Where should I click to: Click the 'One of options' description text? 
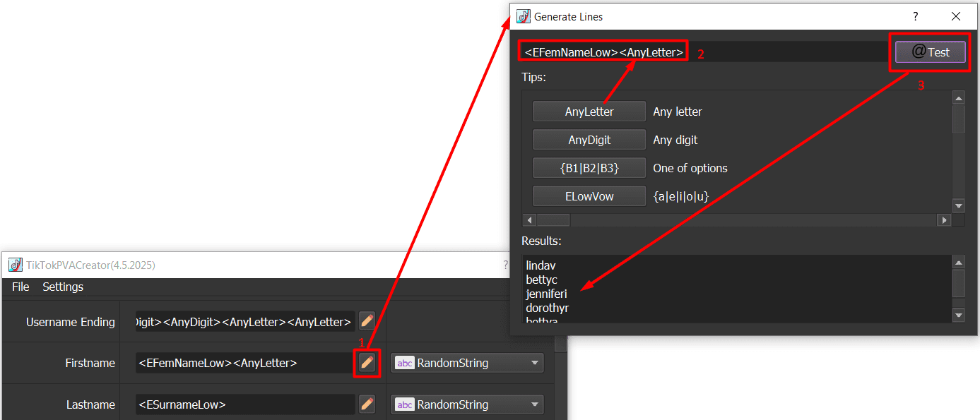pos(690,168)
